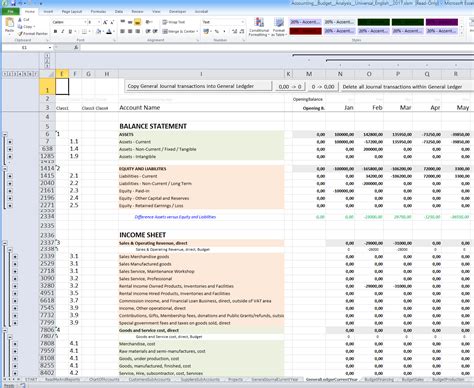Select cell E1 in the sheet
The image size is (474, 388).
[x=62, y=86]
